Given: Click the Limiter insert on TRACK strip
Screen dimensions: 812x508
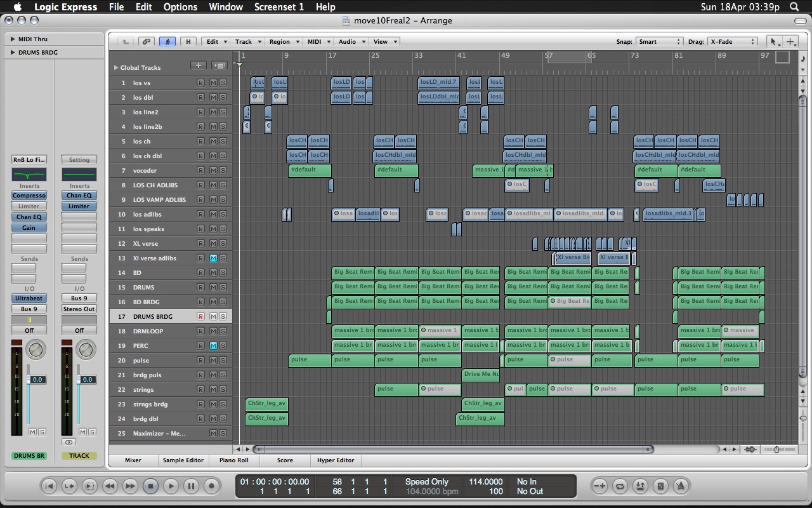Looking at the screenshot, I should tap(79, 206).
